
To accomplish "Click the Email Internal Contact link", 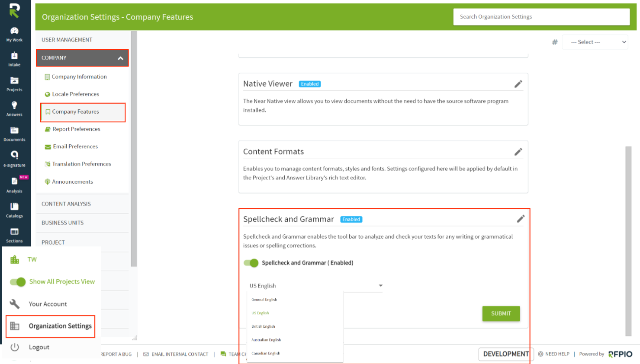I will (x=180, y=354).
